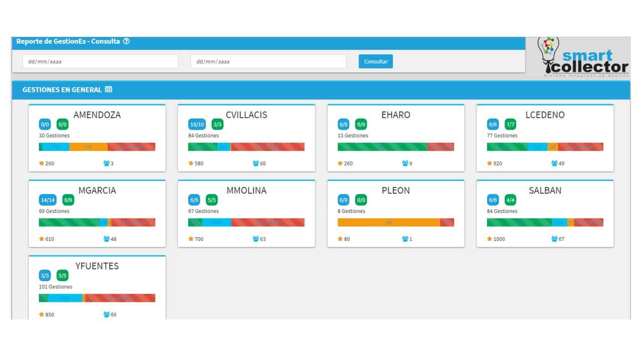
Task: Click green 9/9 badge on MGARCIA card
Action: coord(68,200)
